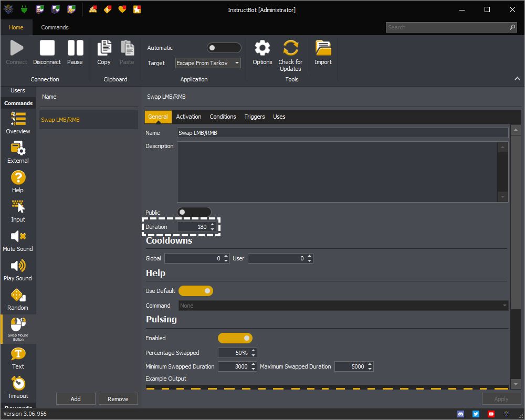Decrease Minimum Swapped Duration
The width and height of the screenshot is (525, 420).
(x=254, y=369)
